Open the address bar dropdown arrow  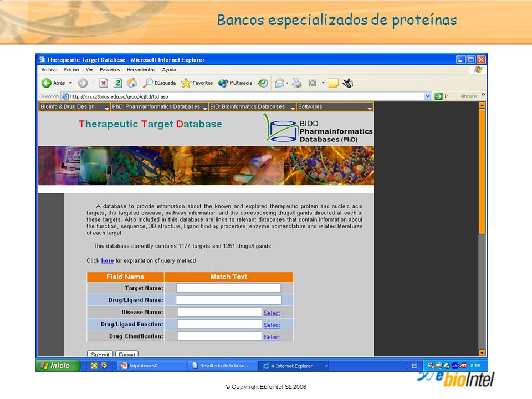coord(427,96)
